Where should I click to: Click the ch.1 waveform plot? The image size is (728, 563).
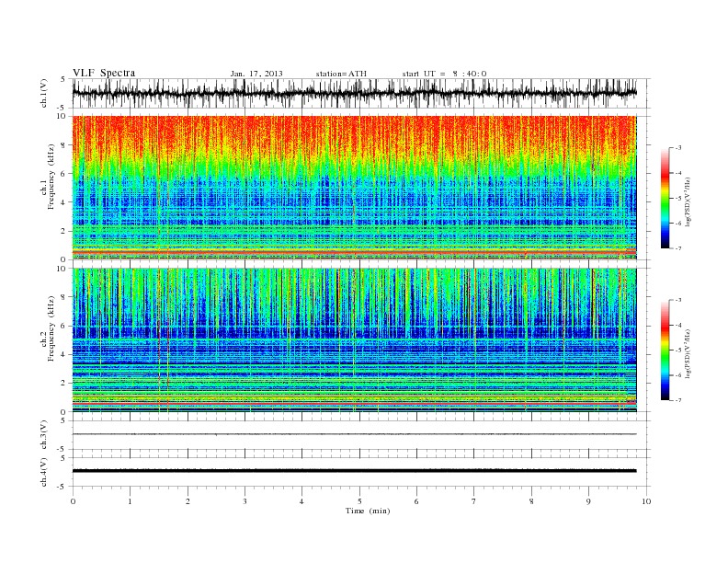pyautogui.click(x=361, y=93)
